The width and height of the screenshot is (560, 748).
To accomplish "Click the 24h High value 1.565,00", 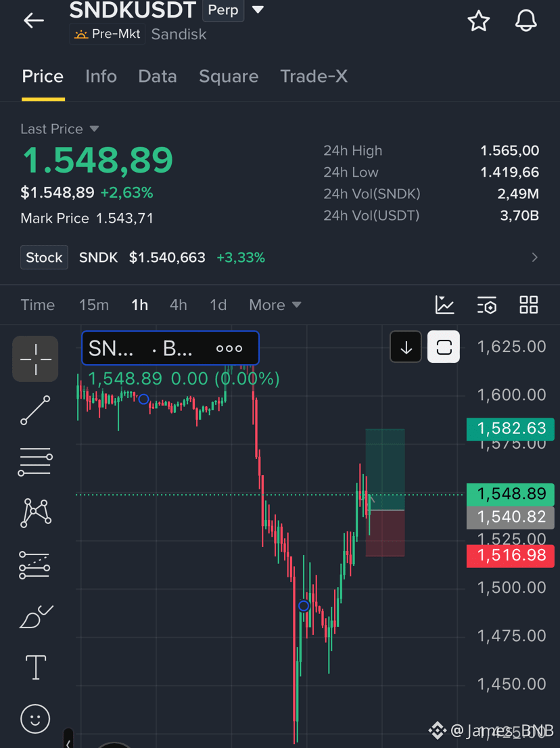I will coord(509,151).
